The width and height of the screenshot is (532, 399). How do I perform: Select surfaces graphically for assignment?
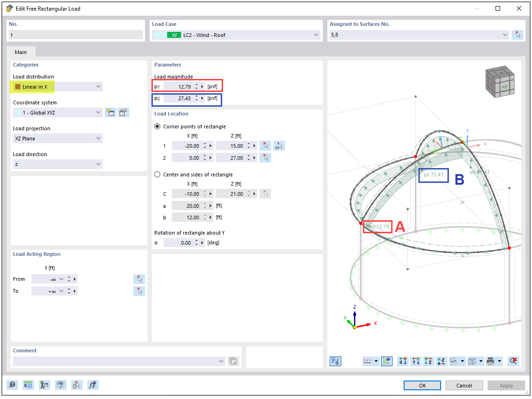point(517,34)
